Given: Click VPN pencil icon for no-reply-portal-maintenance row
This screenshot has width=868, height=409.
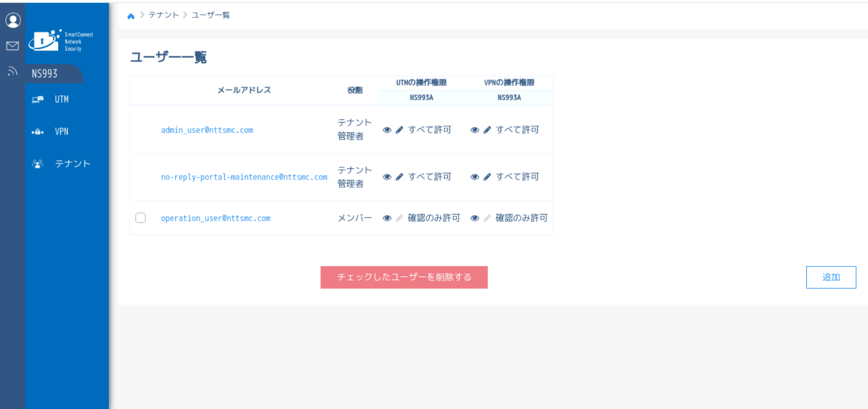Looking at the screenshot, I should point(487,177).
